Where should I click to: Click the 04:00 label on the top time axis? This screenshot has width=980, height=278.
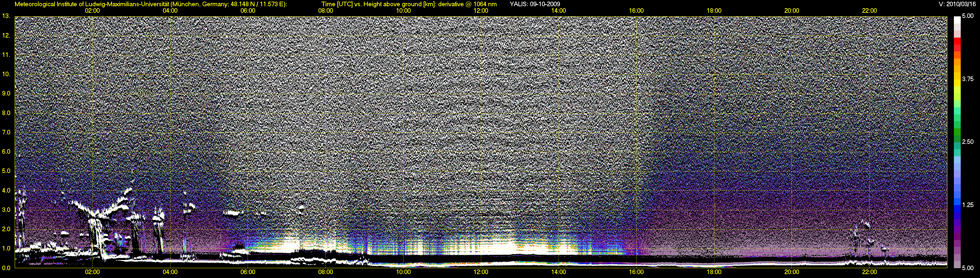[x=170, y=11]
